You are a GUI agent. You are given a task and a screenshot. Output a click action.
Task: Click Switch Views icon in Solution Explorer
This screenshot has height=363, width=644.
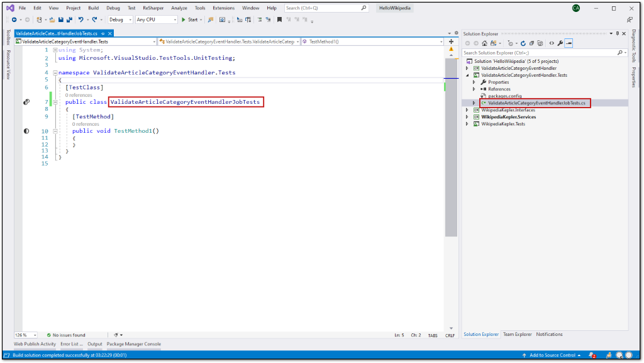[493, 43]
